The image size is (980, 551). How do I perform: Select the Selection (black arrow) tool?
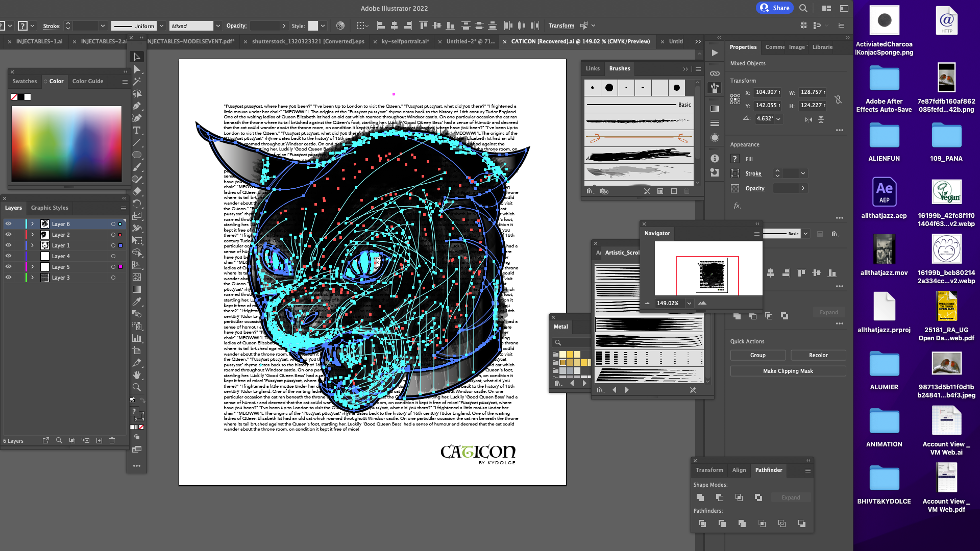(136, 57)
